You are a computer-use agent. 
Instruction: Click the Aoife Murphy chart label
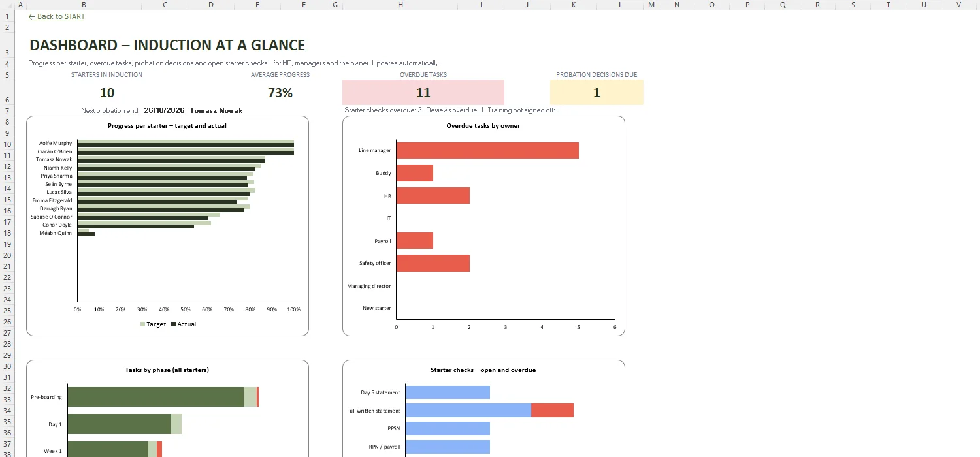(x=56, y=143)
